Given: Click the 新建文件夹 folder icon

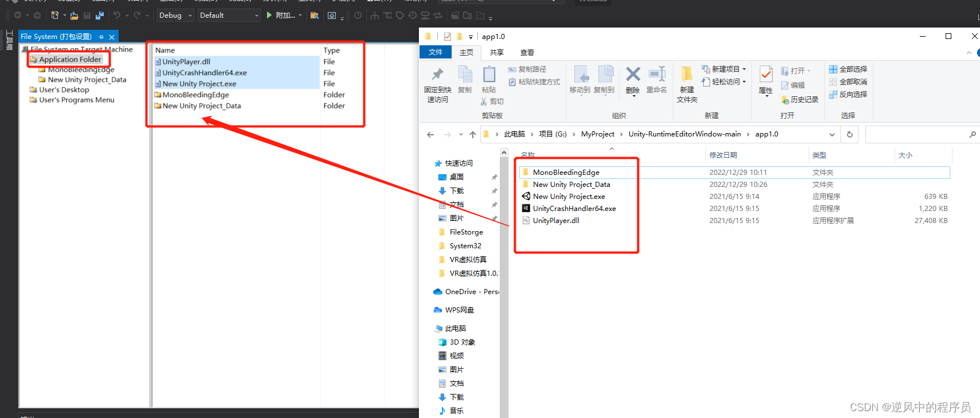Looking at the screenshot, I should click(686, 75).
